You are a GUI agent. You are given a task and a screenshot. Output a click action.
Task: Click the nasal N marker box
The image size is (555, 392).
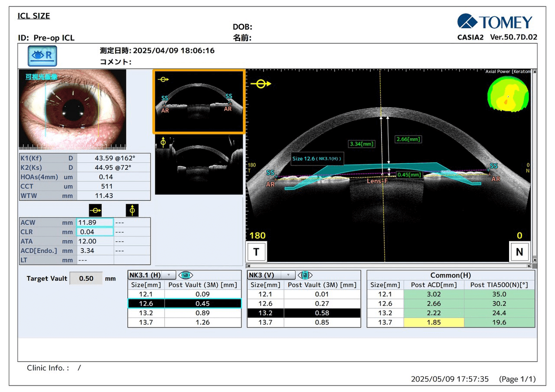coord(519,252)
